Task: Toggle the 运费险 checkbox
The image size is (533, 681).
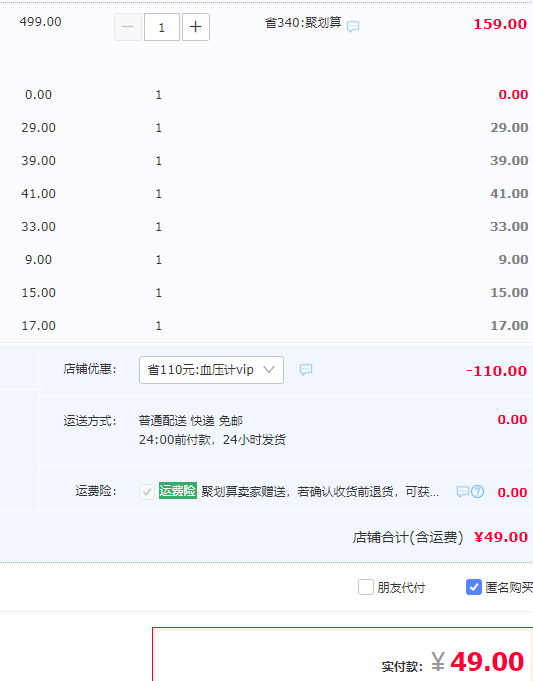Action: 147,492
